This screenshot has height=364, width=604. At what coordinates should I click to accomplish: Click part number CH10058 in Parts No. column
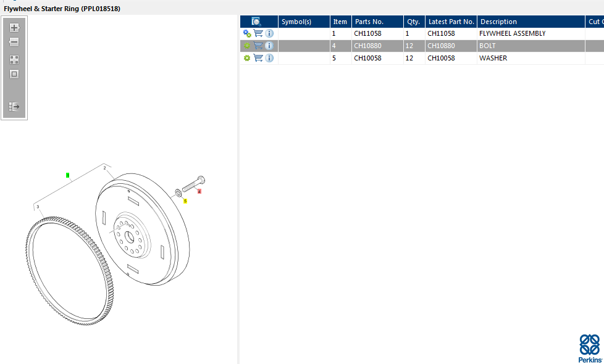click(367, 58)
